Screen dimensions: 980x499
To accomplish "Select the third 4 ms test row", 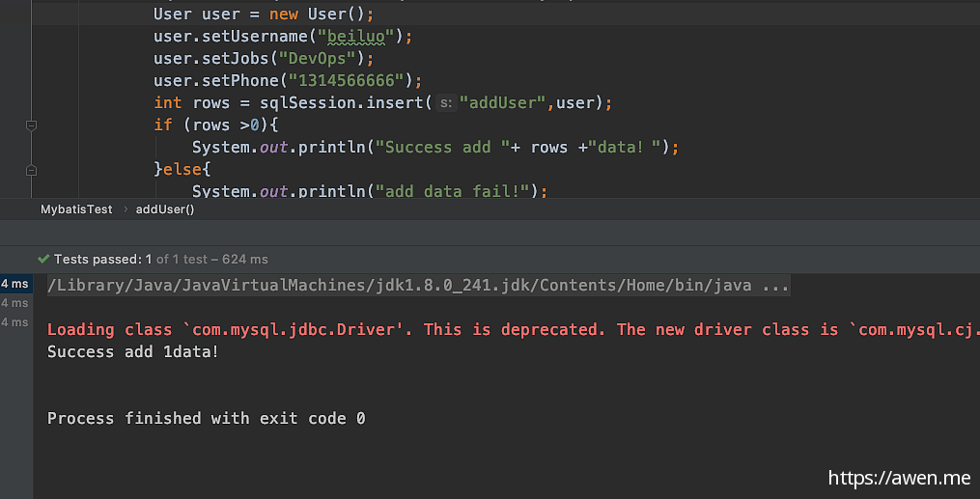I will pos(15,322).
